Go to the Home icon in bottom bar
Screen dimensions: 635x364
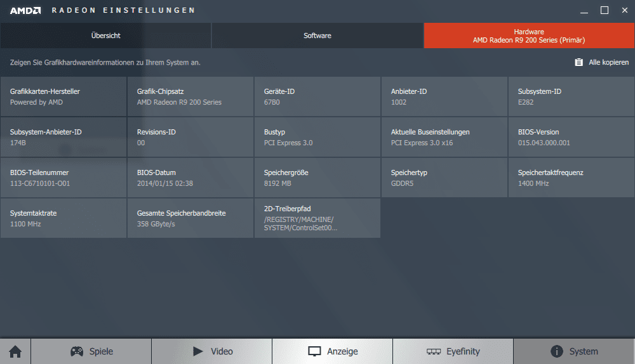(x=15, y=351)
